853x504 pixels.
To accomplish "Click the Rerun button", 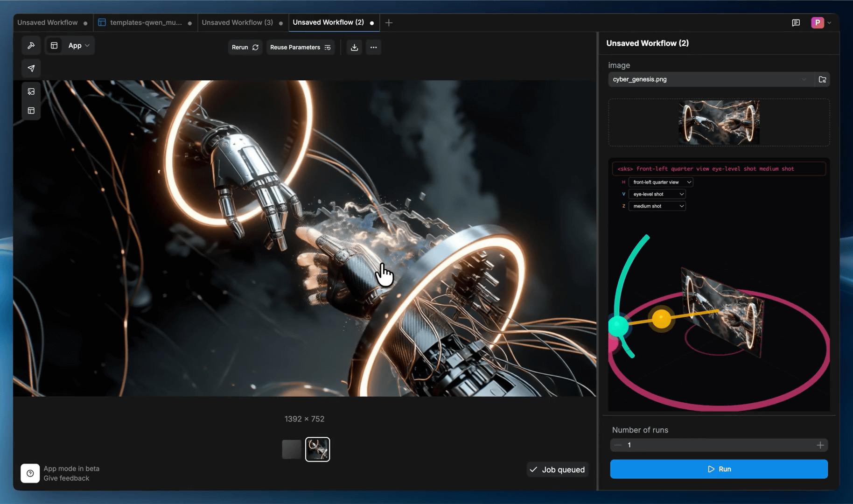I will pos(245,47).
